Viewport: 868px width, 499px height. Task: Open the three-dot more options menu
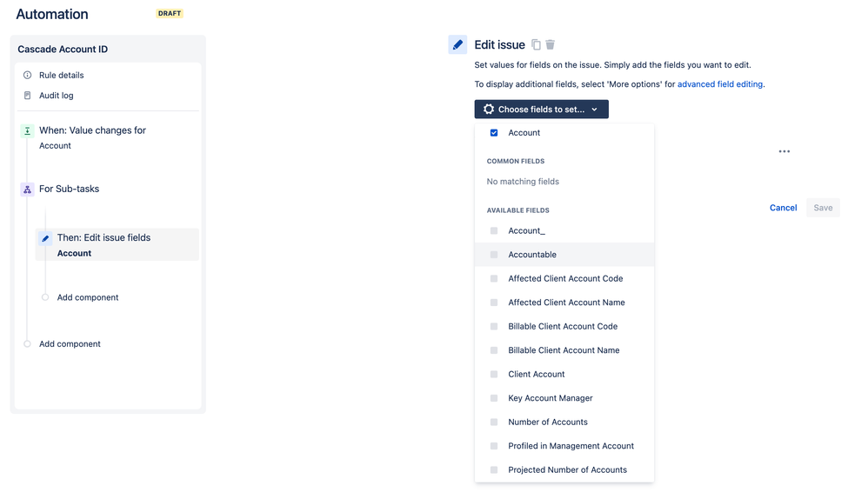pyautogui.click(x=784, y=151)
